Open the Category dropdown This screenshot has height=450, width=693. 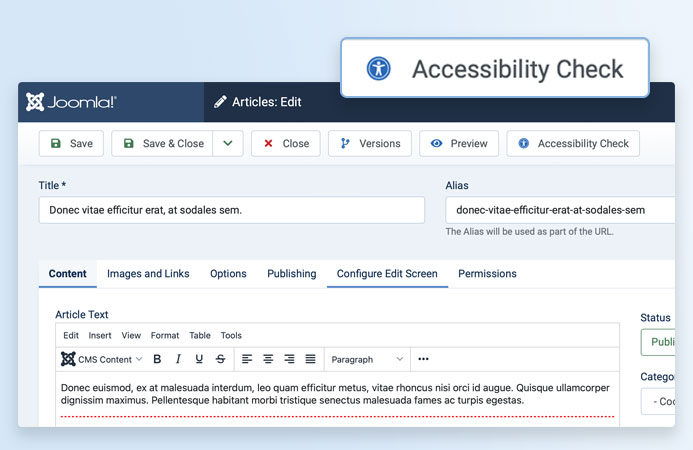click(658, 401)
